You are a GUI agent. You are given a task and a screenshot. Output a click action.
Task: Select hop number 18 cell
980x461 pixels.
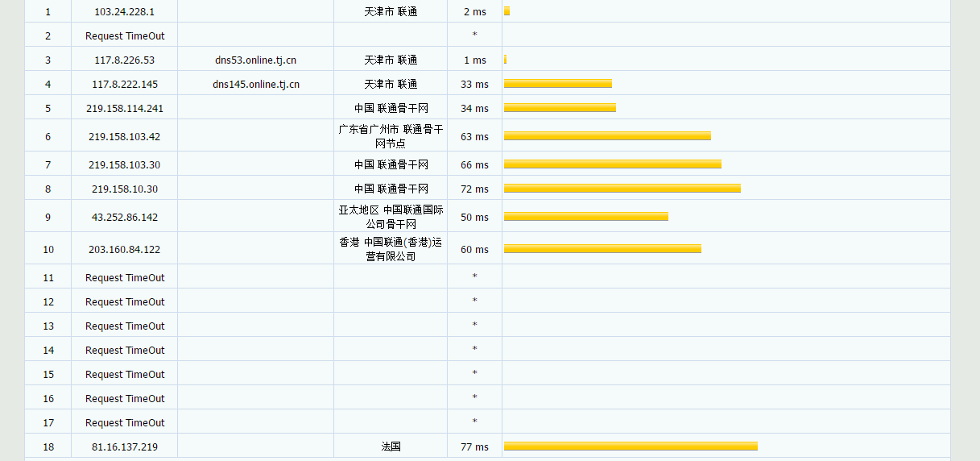pos(48,446)
